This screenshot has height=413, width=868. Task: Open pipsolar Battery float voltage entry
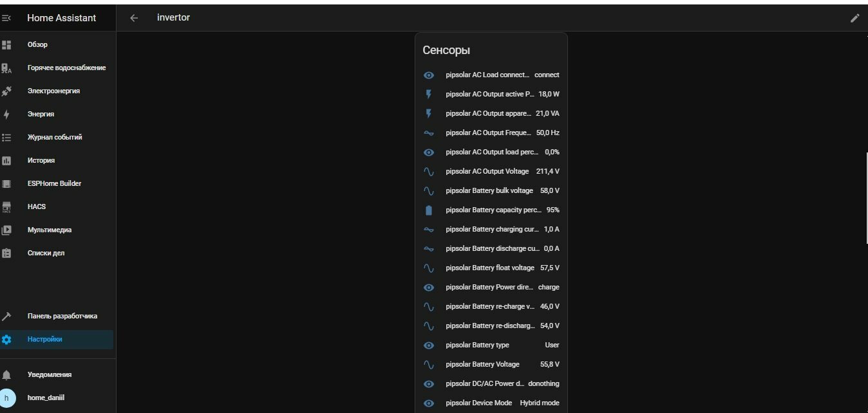pos(491,268)
